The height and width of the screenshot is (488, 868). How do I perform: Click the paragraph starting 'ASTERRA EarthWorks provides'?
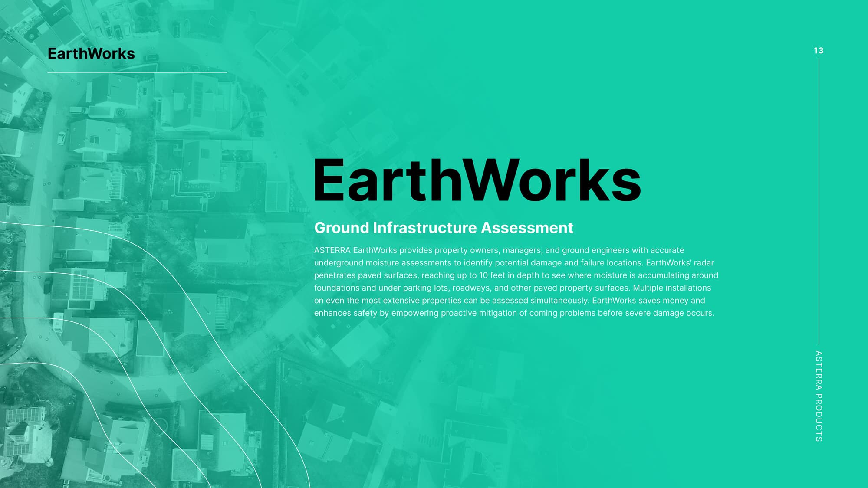516,282
